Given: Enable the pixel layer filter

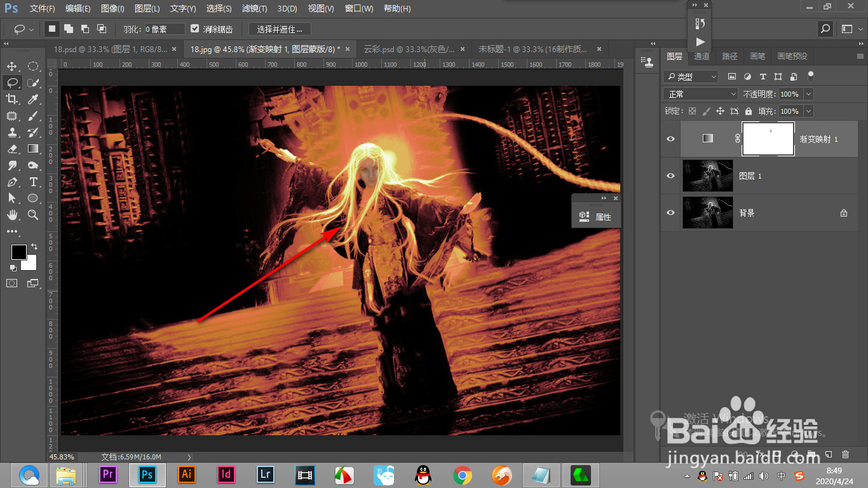Looking at the screenshot, I should point(732,76).
